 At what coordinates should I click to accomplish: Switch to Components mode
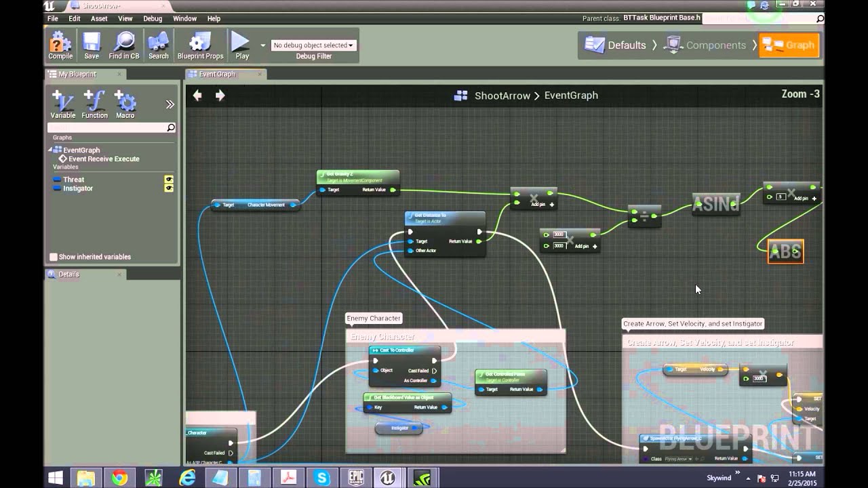click(706, 45)
